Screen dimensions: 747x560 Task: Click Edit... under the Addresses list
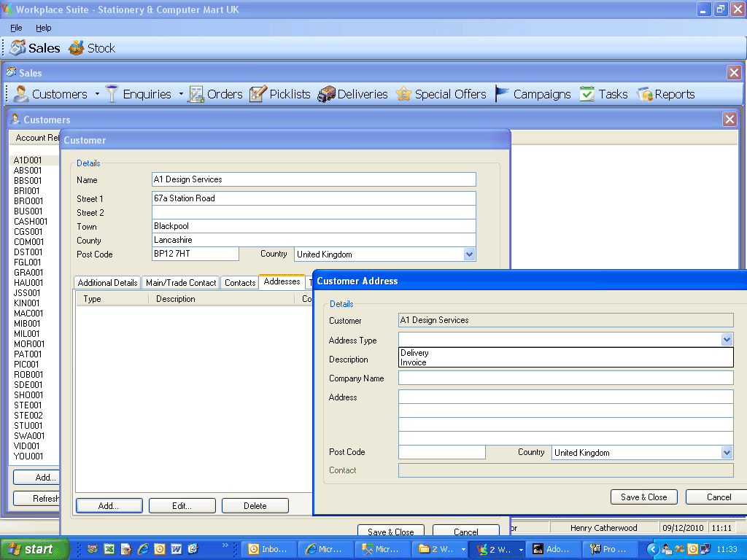(182, 506)
